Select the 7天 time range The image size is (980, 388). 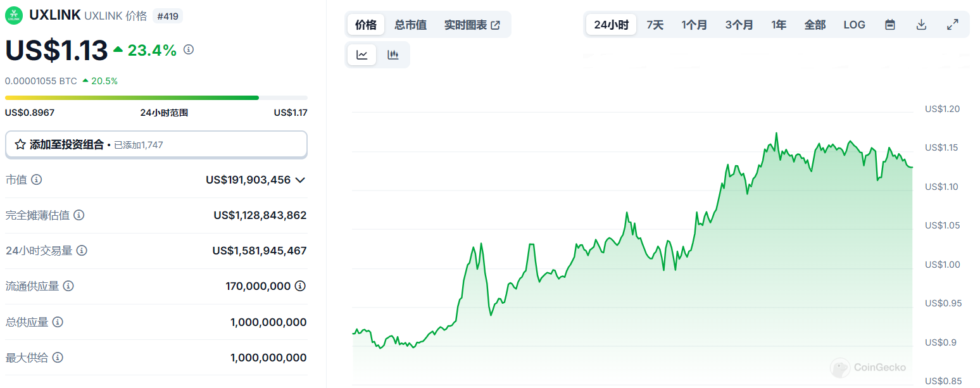coord(655,25)
